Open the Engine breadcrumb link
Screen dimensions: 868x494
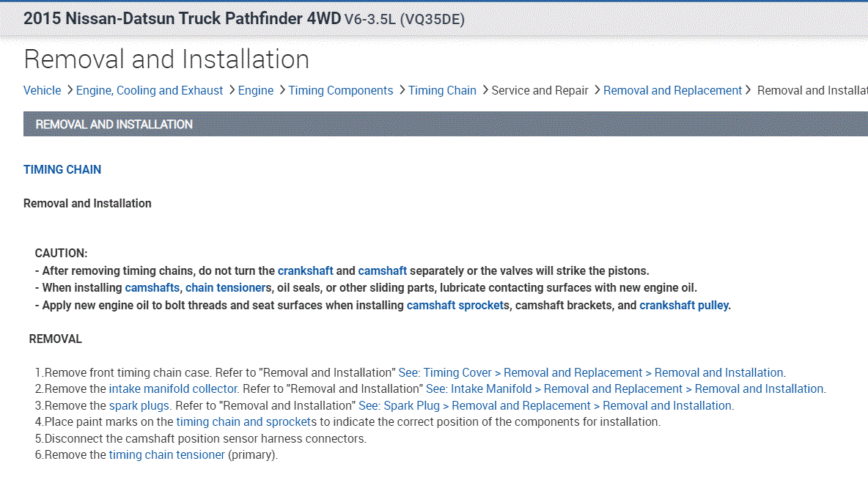click(x=256, y=91)
